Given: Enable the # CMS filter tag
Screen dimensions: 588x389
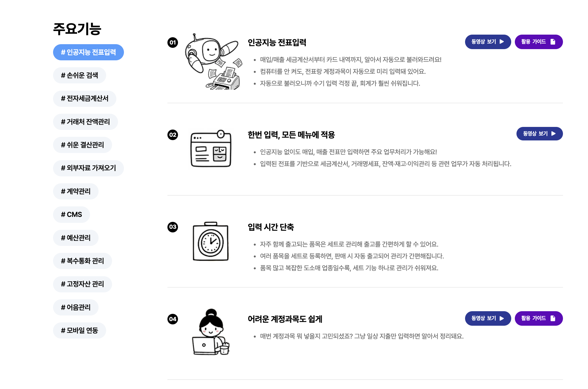Looking at the screenshot, I should (x=72, y=214).
